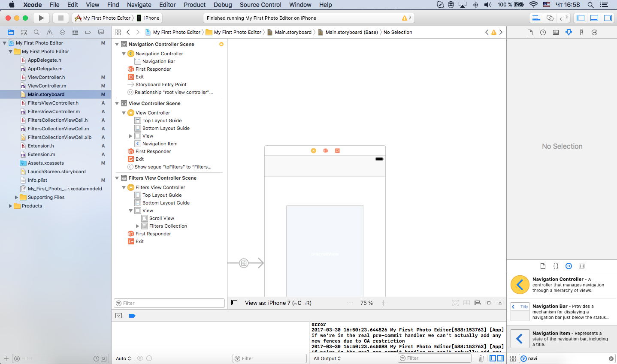This screenshot has width=617, height=364.
Task: Open the Xcode application menu
Action: (x=33, y=5)
